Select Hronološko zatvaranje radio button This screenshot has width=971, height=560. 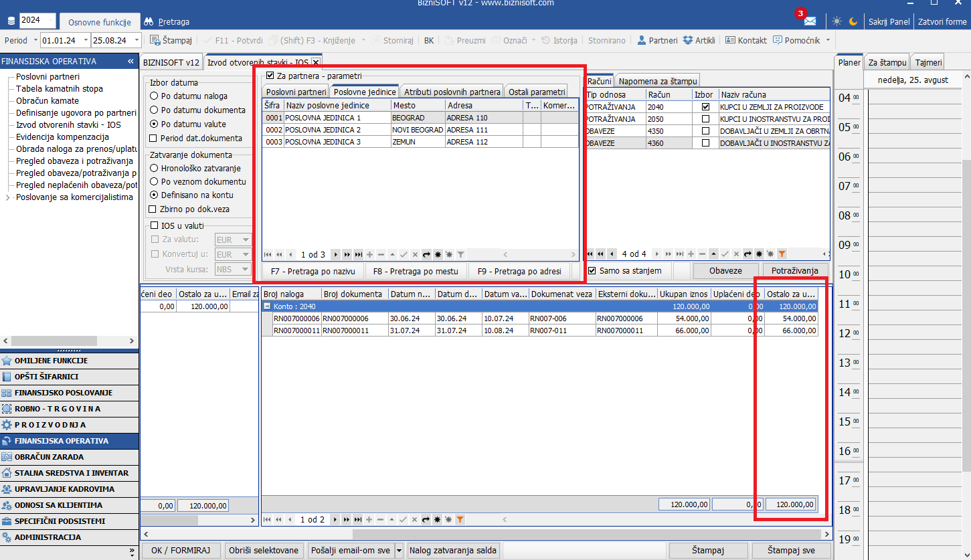point(154,169)
